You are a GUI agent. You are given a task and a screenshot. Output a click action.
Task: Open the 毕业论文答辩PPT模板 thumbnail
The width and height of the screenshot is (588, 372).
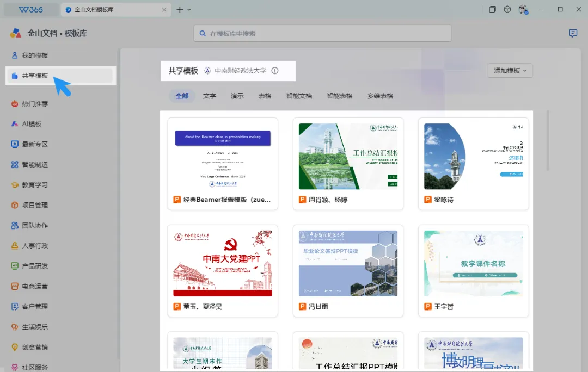tap(348, 263)
